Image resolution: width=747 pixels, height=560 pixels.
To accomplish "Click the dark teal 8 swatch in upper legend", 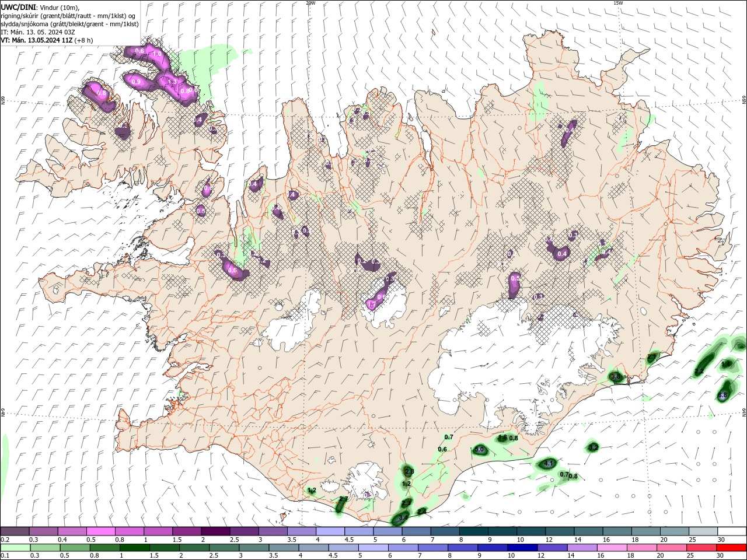I will coord(473,531).
